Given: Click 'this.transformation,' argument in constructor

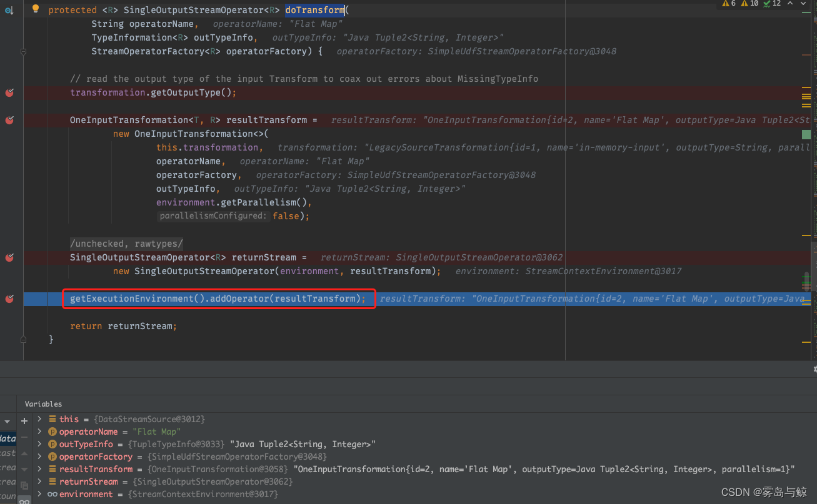Looking at the screenshot, I should tap(210, 147).
